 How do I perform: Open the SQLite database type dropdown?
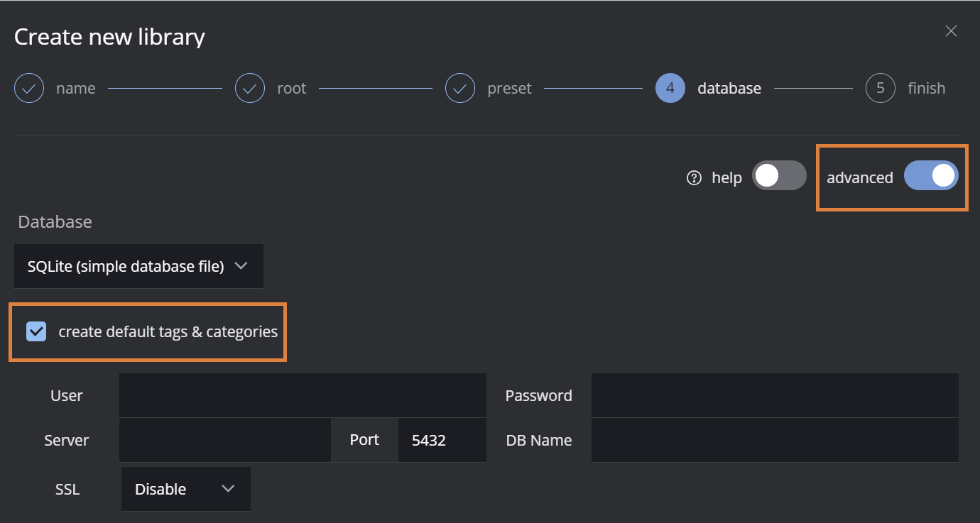coord(138,266)
